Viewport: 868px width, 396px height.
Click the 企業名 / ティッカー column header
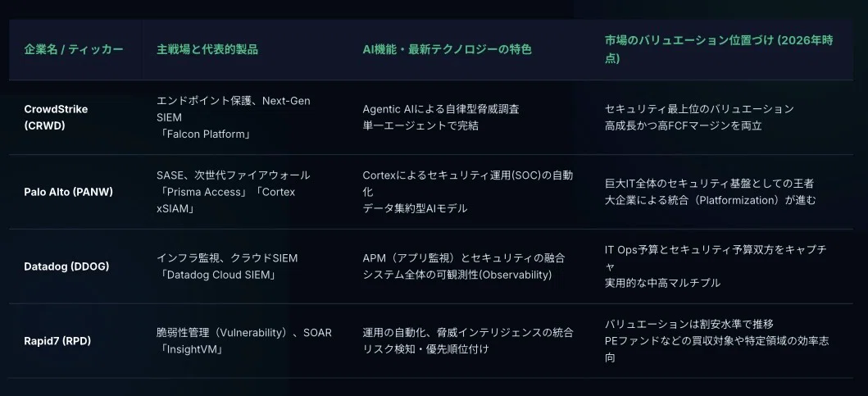74,49
